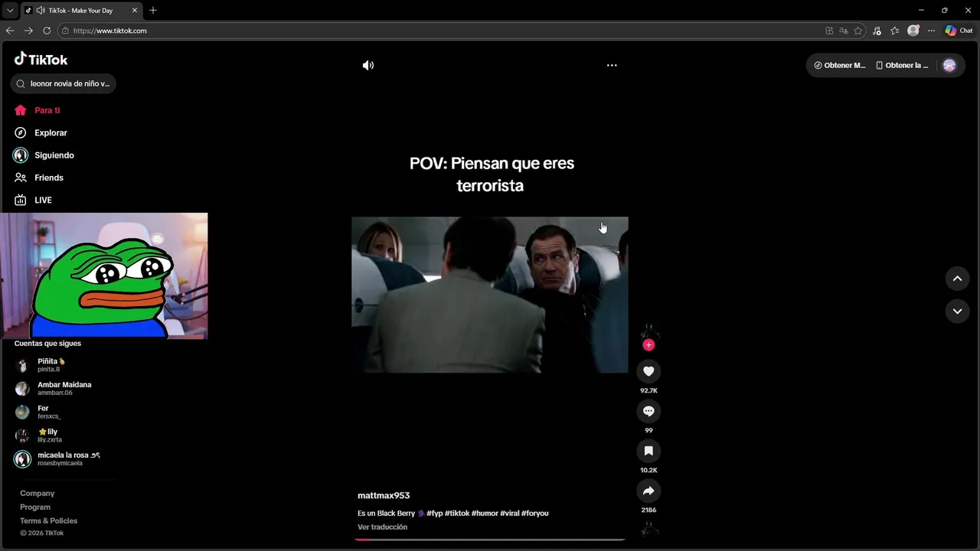Open the mattmax953 creator profile

384,496
